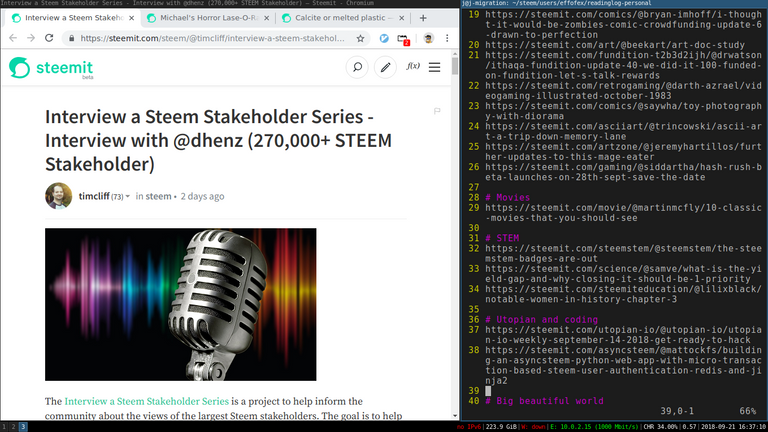Bookmark this page with the star icon
The width and height of the screenshot is (768, 432).
360,38
